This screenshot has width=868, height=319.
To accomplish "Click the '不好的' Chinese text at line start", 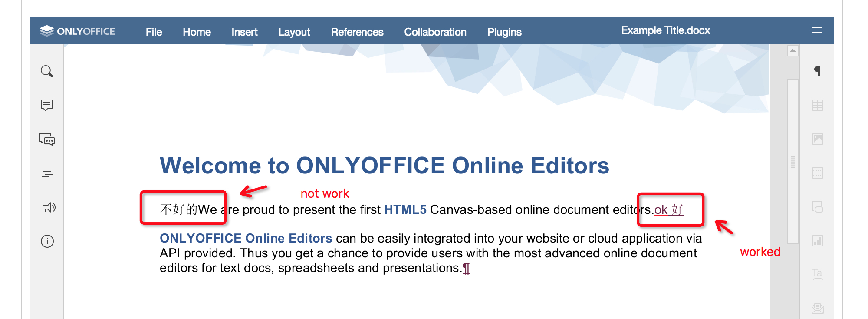I will pos(179,209).
